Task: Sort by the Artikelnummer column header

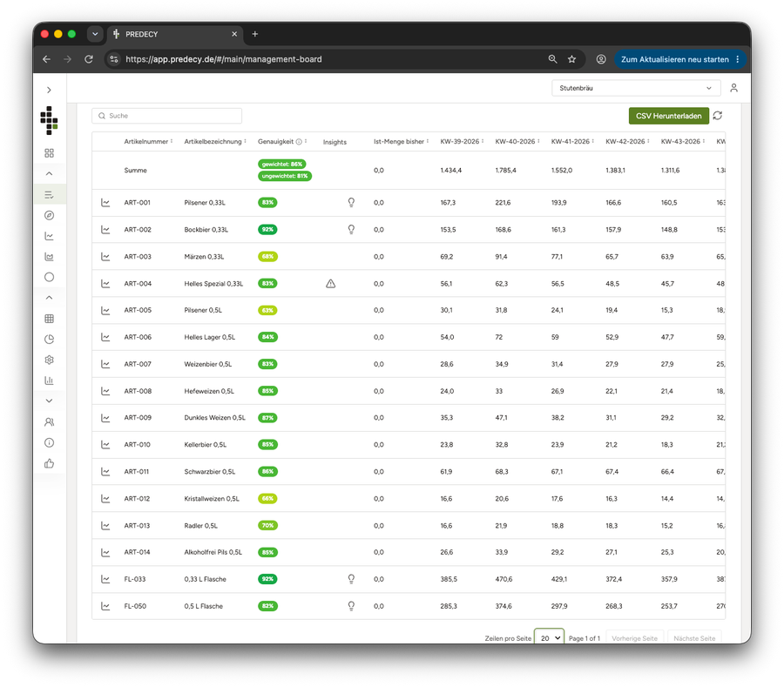Action: [x=148, y=142]
